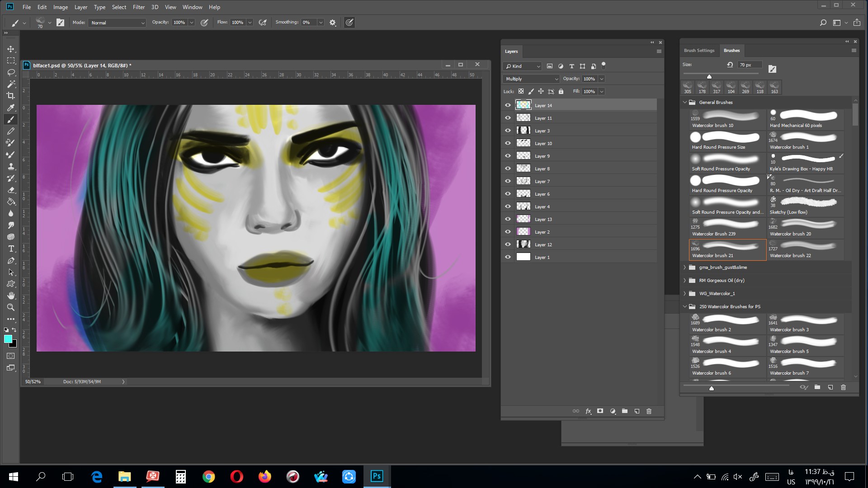The image size is (868, 488).
Task: Click the Delete layer trash icon
Action: tap(649, 411)
